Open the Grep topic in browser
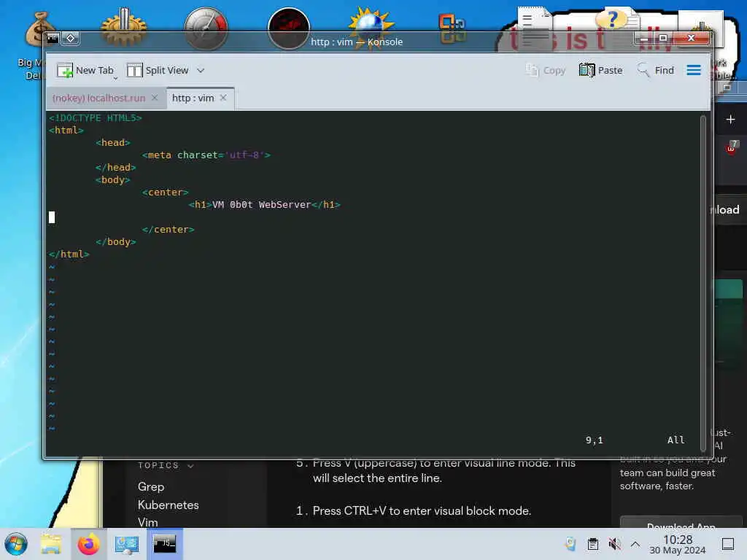 (151, 486)
